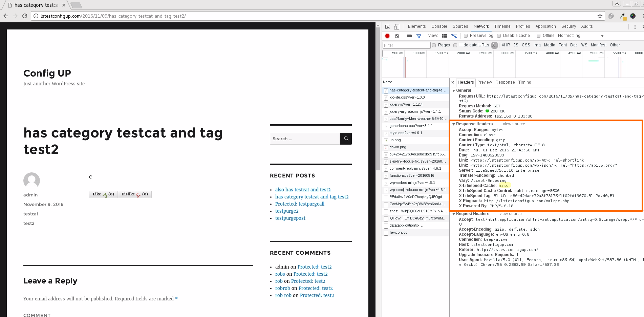Image resolution: width=644 pixels, height=317 pixels.
Task: Open the No throttling dropdown
Action: click(581, 36)
